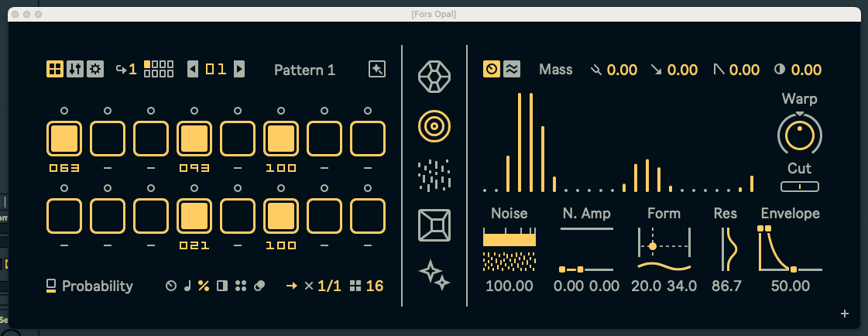Viewport: 868px width, 336px height.
Task: Click the downward arrow pitch icon
Action: [656, 70]
